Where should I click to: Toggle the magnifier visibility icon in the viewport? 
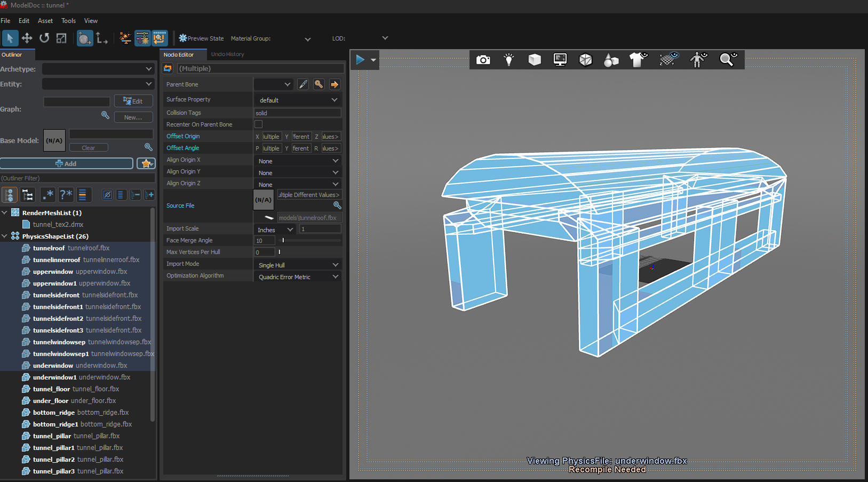tap(728, 60)
